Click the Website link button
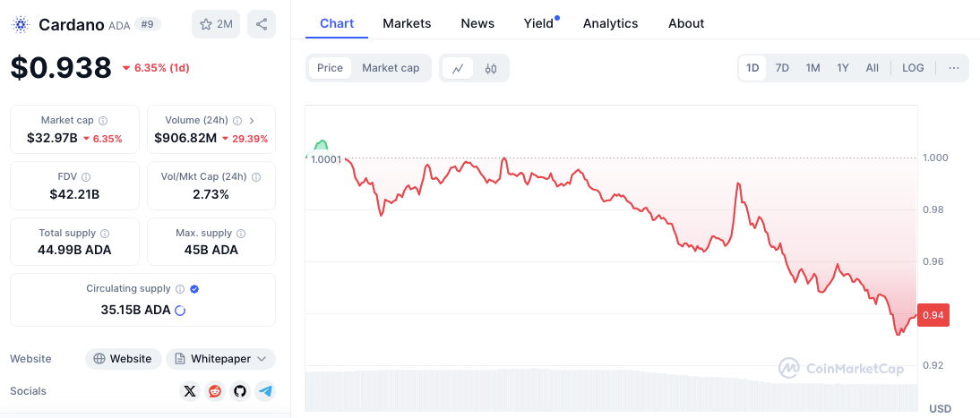 point(124,359)
